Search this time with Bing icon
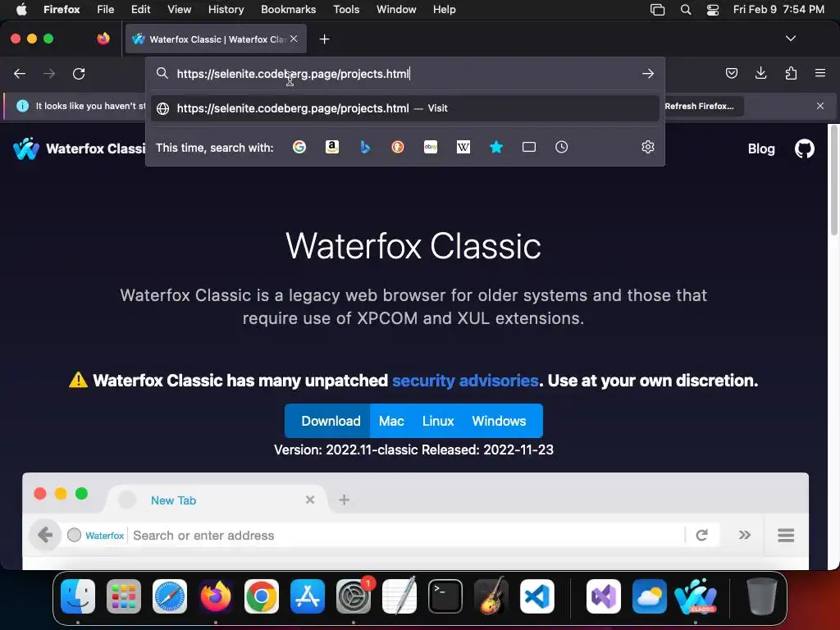Screen dimensions: 840x630 [x=365, y=147]
